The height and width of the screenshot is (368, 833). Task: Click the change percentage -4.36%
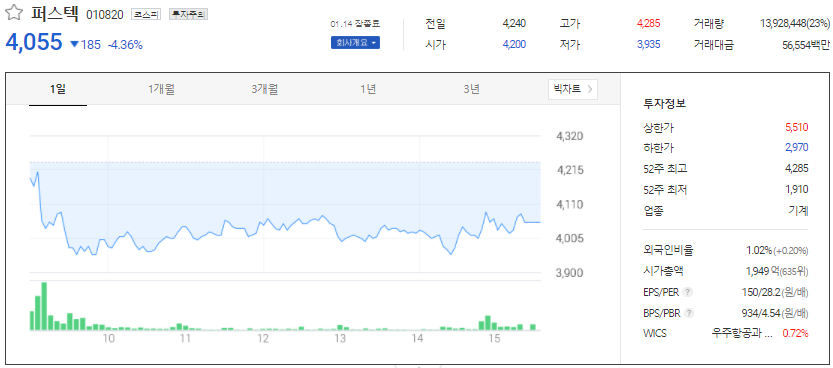[125, 45]
